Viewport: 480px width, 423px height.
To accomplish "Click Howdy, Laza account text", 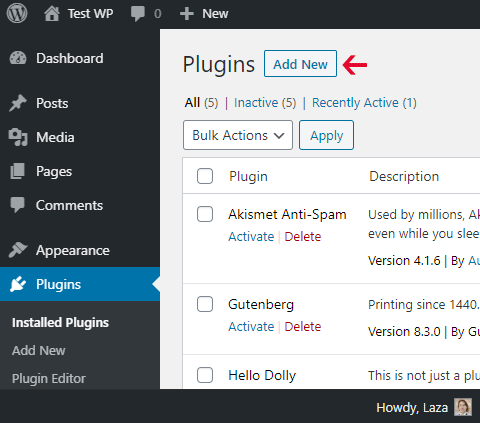I will (412, 408).
